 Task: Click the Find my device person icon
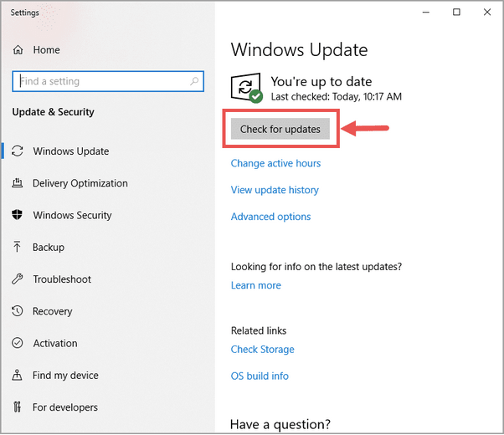[17, 375]
